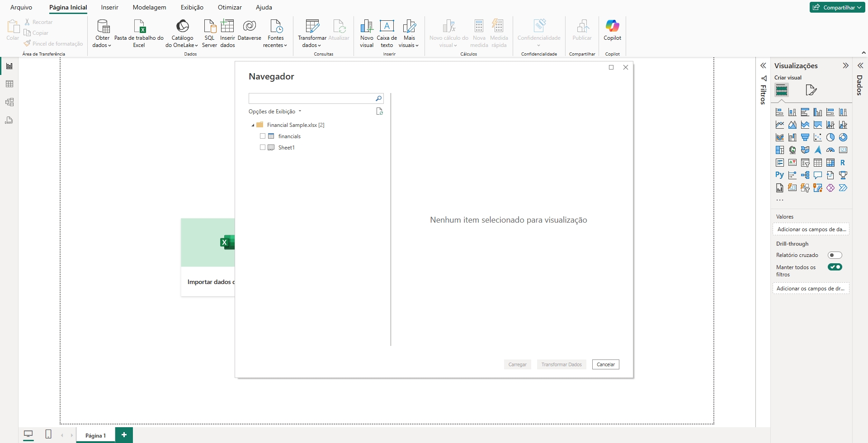
Task: Toggle Relatório cruzado switch
Action: pyautogui.click(x=835, y=255)
